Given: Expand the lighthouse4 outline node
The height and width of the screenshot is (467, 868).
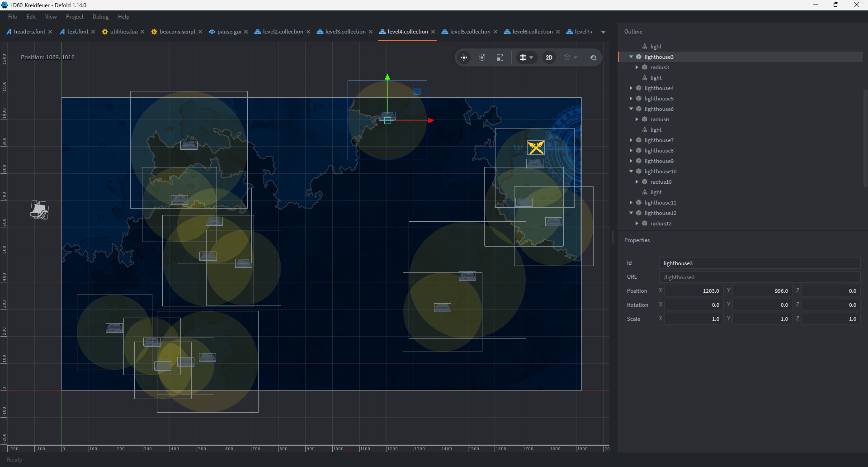Looking at the screenshot, I should pos(631,88).
